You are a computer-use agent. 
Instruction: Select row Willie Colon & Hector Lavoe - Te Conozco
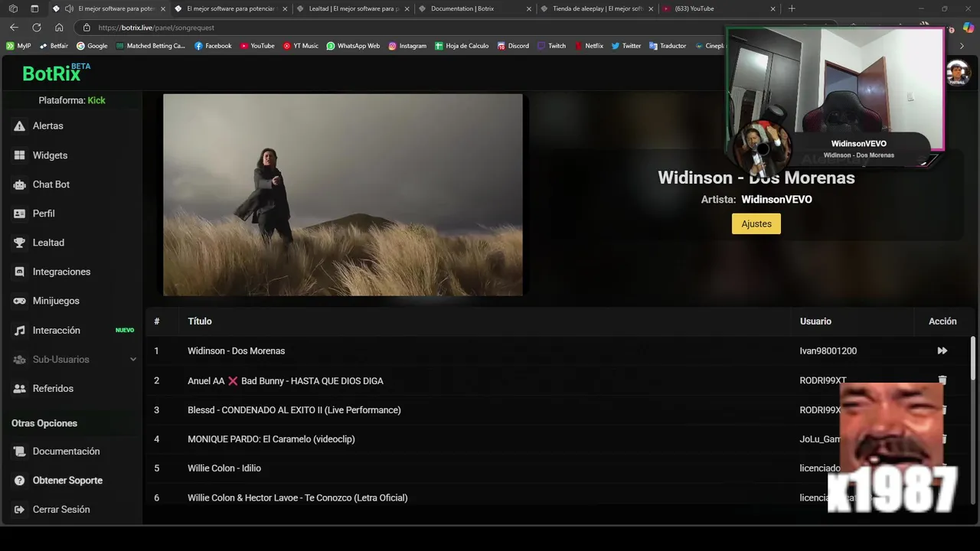point(559,498)
